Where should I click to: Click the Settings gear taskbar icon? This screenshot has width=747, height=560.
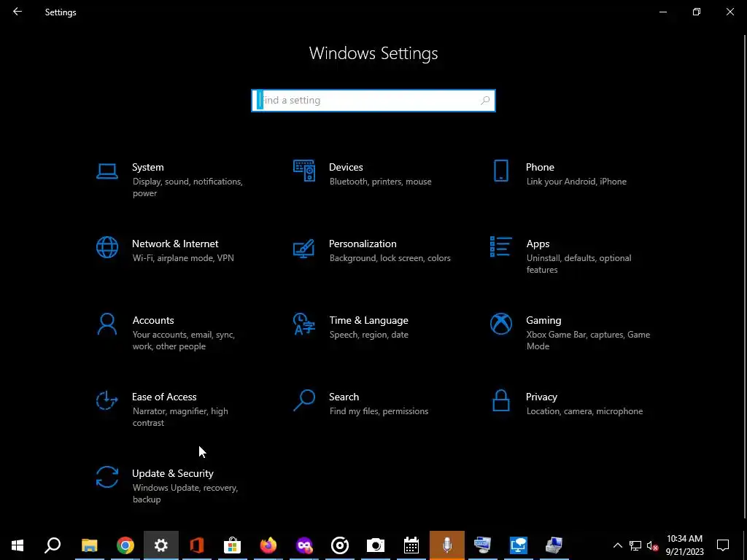click(x=161, y=545)
